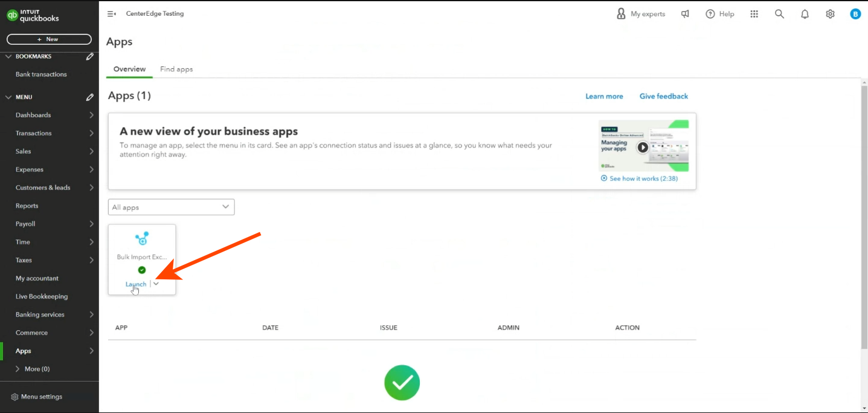Expand the Banking services submenu arrow
The height and width of the screenshot is (413, 868).
point(91,314)
